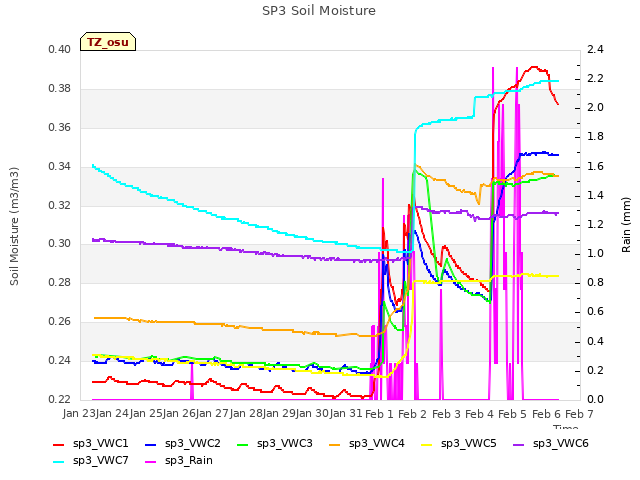Screen dimensions: 640x480
Task: Click the 0.0 right axis value
Action: point(595,400)
